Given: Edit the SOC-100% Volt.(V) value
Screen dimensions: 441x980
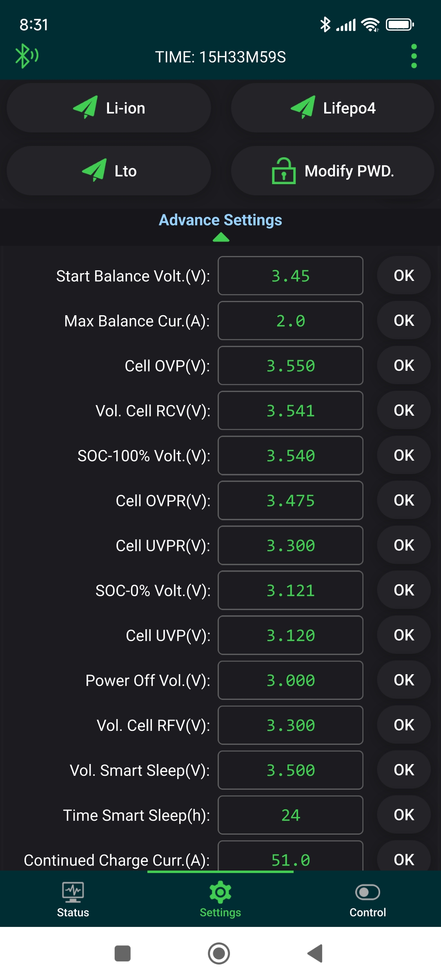Looking at the screenshot, I should pos(290,456).
